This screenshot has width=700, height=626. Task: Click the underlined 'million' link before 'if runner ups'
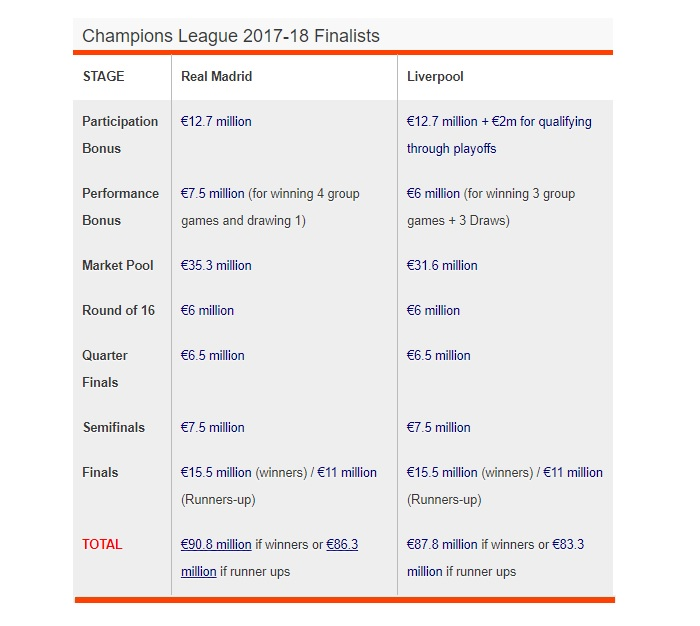199,572
